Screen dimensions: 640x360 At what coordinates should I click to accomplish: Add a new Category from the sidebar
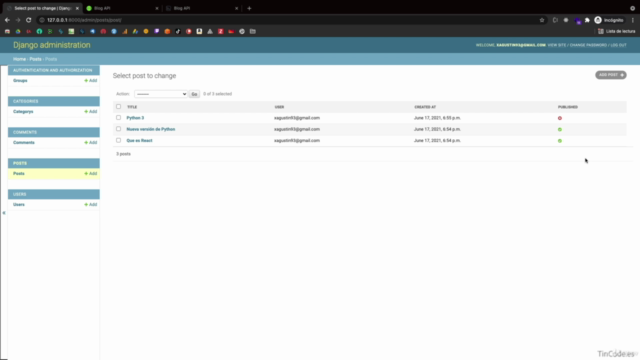(91, 112)
